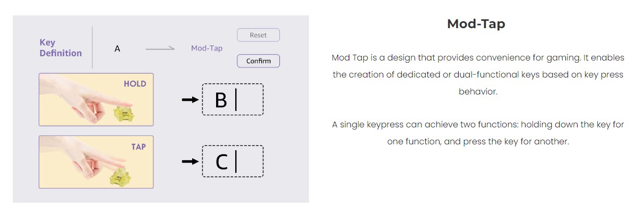Click the paragraph starting "Mod Tap is a design"

coord(478,74)
